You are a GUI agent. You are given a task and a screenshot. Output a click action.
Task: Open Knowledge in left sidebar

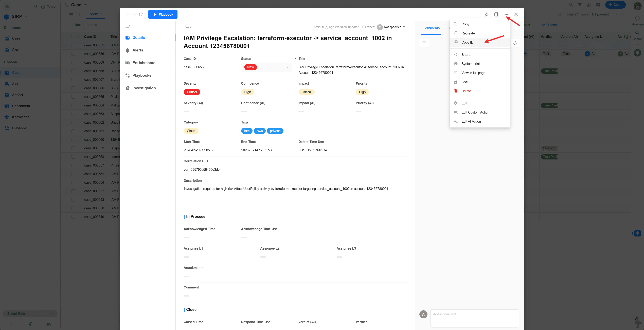tap(21, 117)
